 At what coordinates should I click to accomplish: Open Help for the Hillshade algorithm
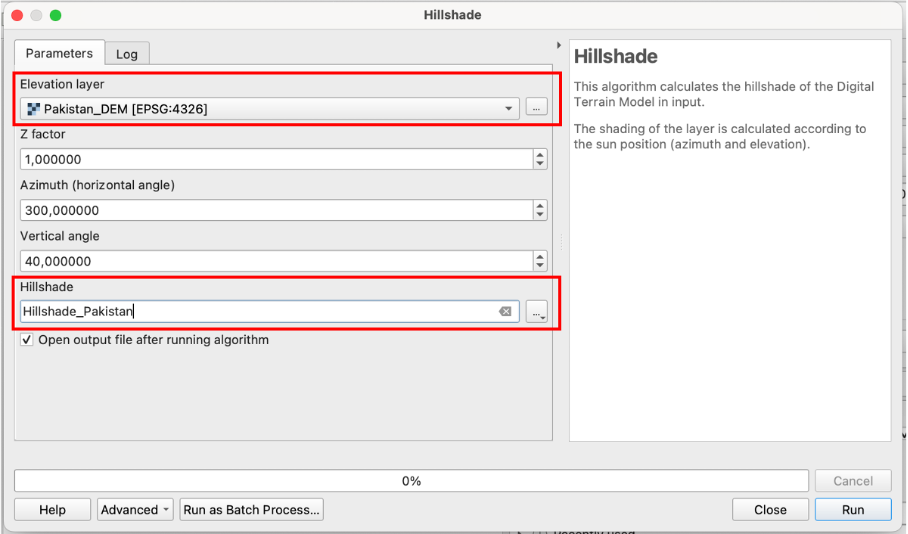pyautogui.click(x=52, y=510)
